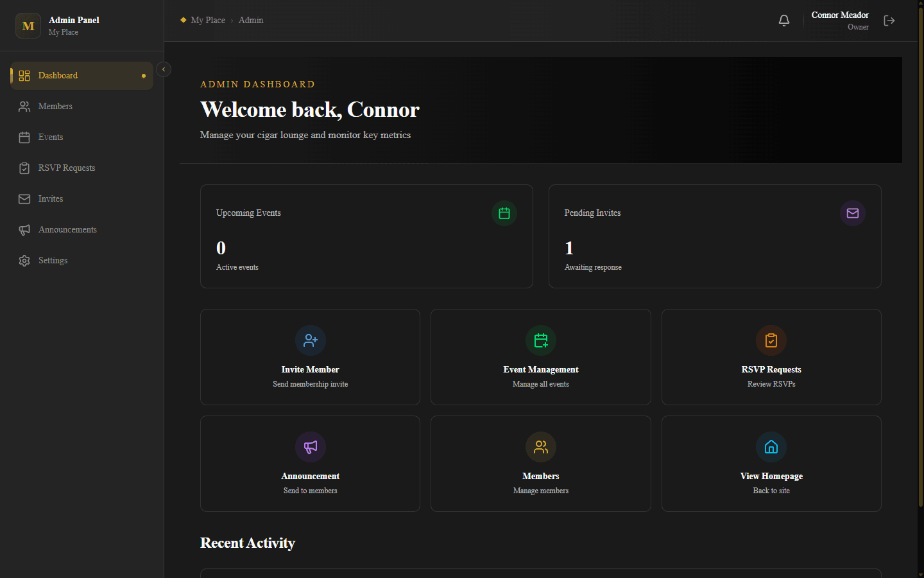Click the RSVP Requests clipboard icon

[x=24, y=168]
